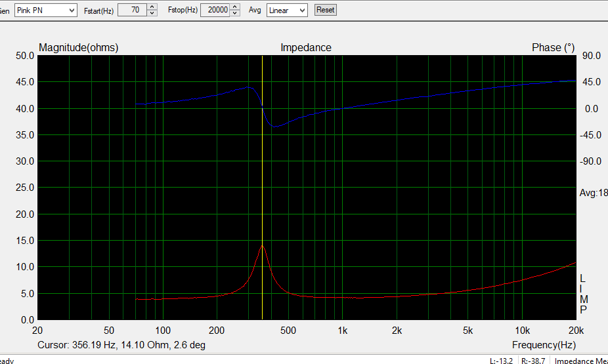Decrease Fstart with the down arrow

tap(152, 13)
